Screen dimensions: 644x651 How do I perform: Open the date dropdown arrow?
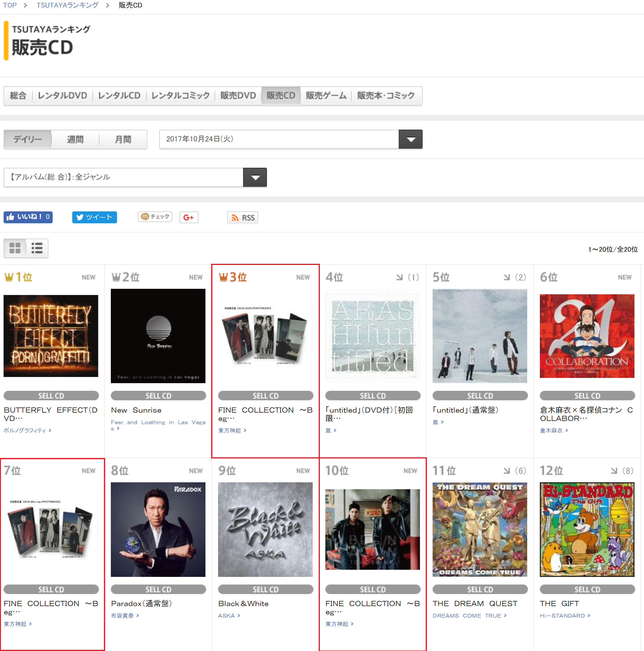tap(410, 139)
